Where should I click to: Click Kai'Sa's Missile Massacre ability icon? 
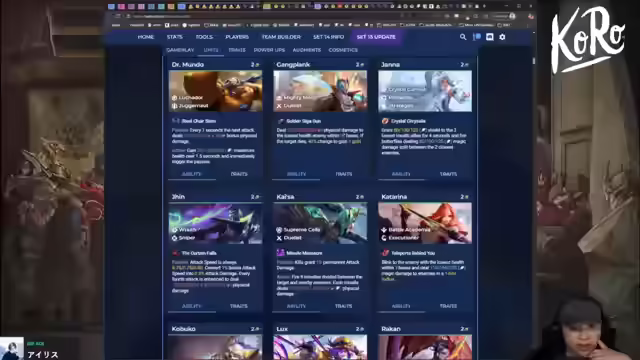click(280, 253)
